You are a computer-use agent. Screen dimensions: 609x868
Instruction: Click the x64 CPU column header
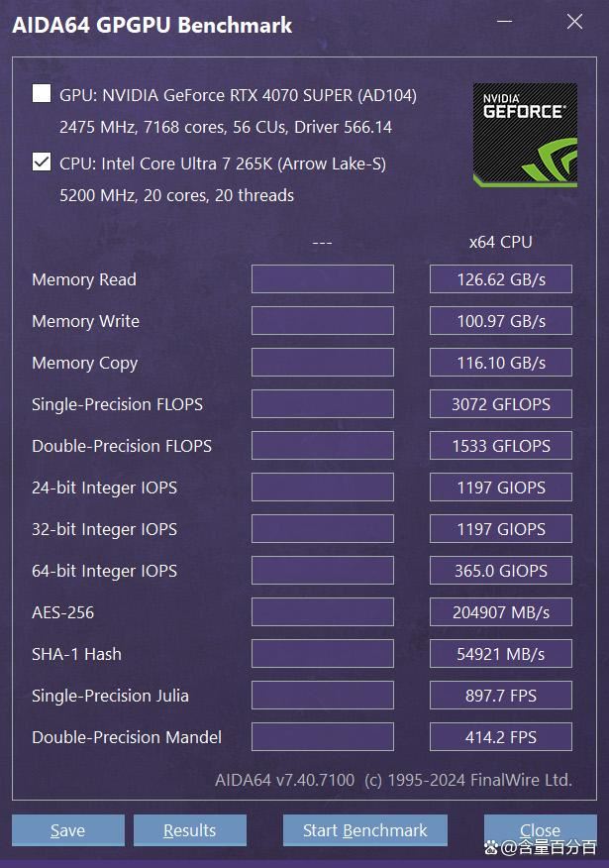[x=500, y=242]
